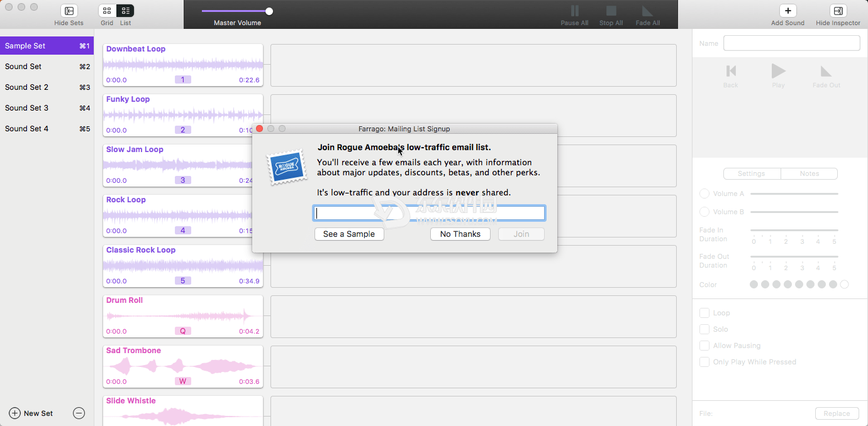
Task: Click the Hide Inspector icon
Action: pyautogui.click(x=838, y=11)
